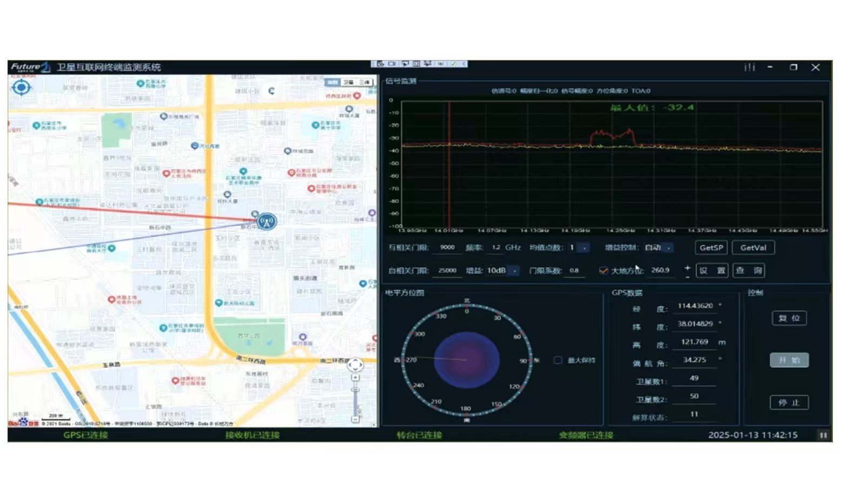The width and height of the screenshot is (841, 504).
Task: Open the 均值点数 dropdown
Action: point(584,248)
